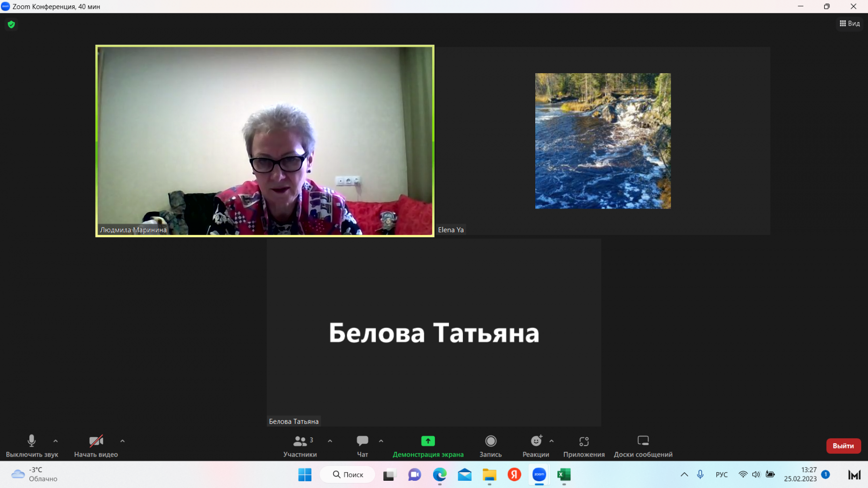
Task: Show hidden tray icons chevron
Action: pyautogui.click(x=684, y=475)
